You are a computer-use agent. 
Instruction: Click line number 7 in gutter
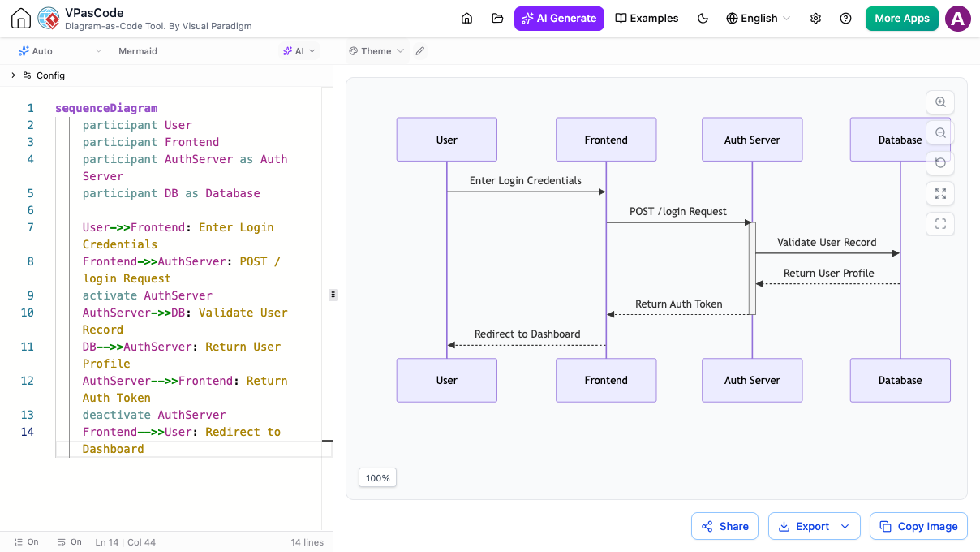coord(31,227)
